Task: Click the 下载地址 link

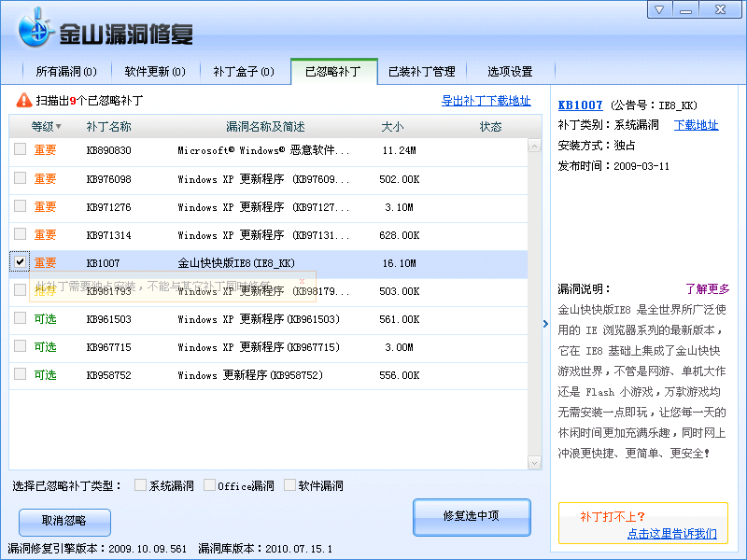Action: 696,125
